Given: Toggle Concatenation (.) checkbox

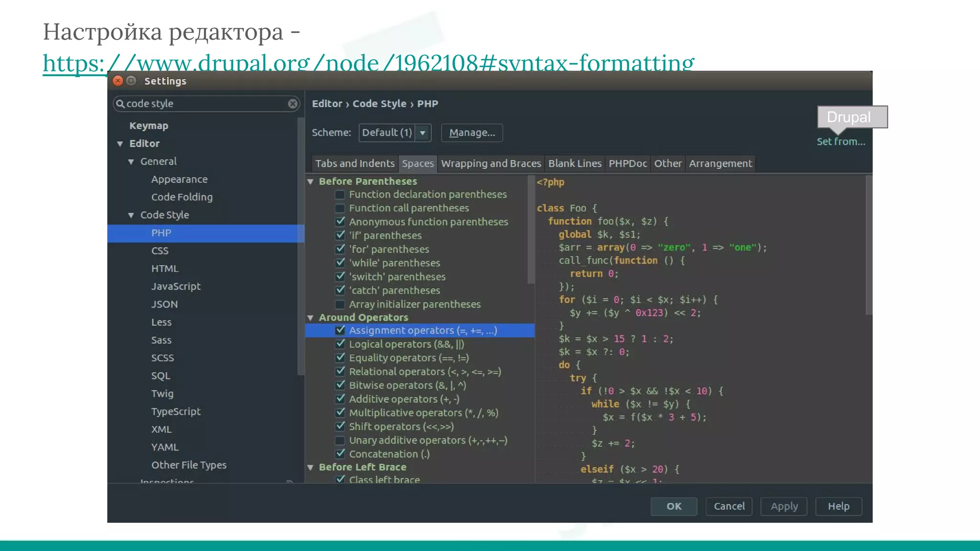Looking at the screenshot, I should [x=340, y=454].
